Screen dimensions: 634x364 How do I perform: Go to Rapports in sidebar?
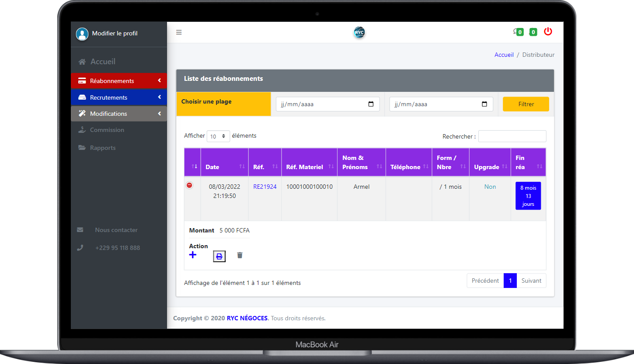click(103, 148)
